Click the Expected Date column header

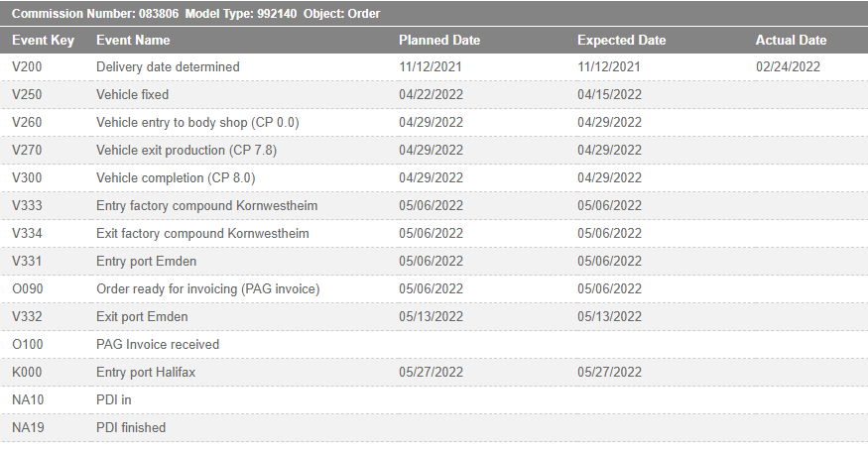pos(621,41)
